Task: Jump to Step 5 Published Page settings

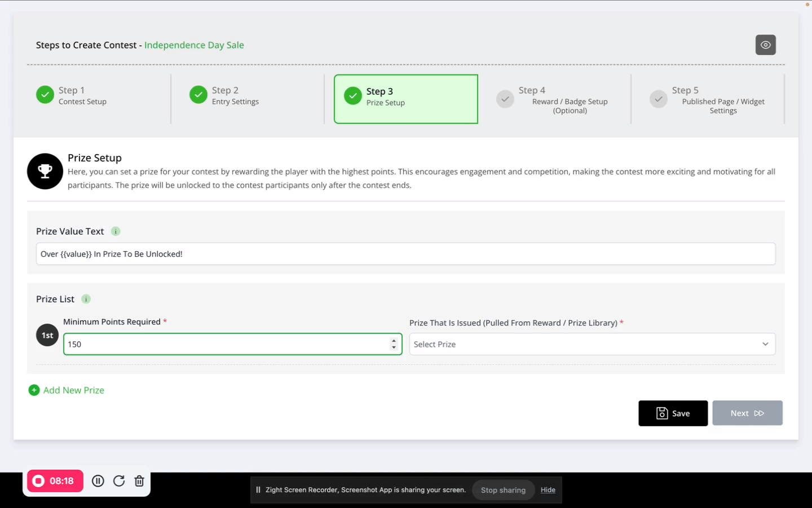Action: coord(715,100)
